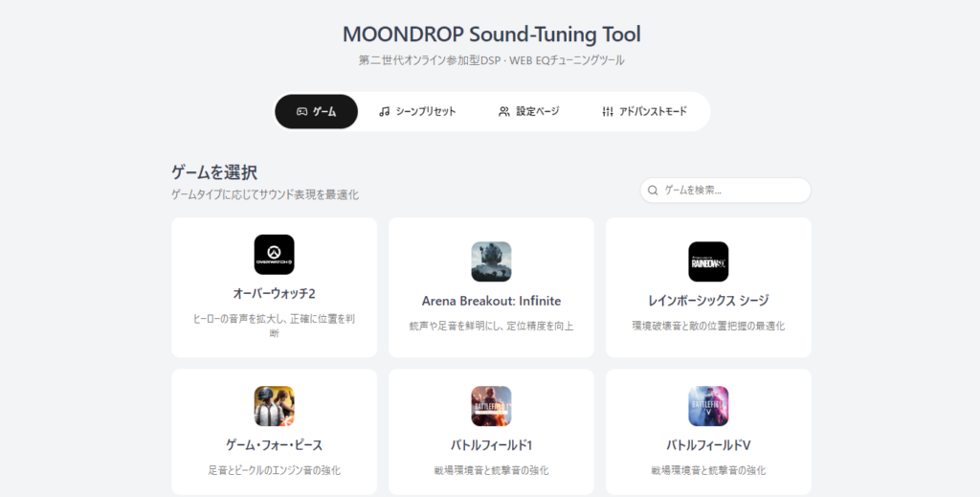Click the Overwatch 2 game icon
This screenshot has height=497, width=980.
[274, 255]
